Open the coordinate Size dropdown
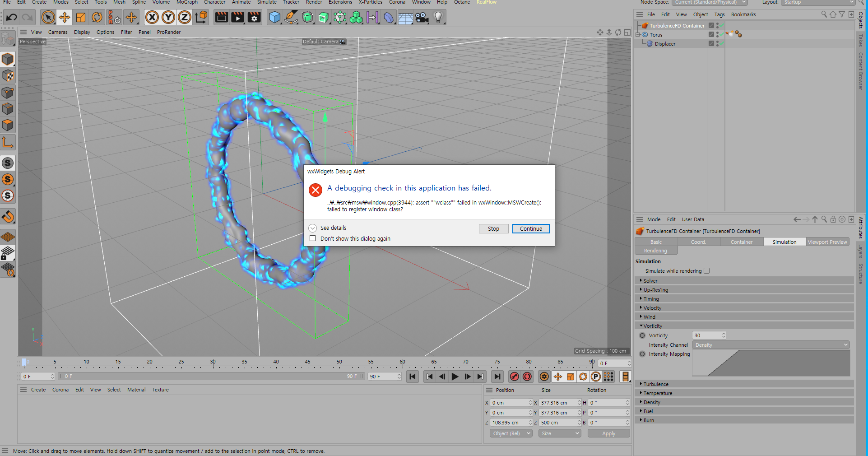 tap(560, 433)
